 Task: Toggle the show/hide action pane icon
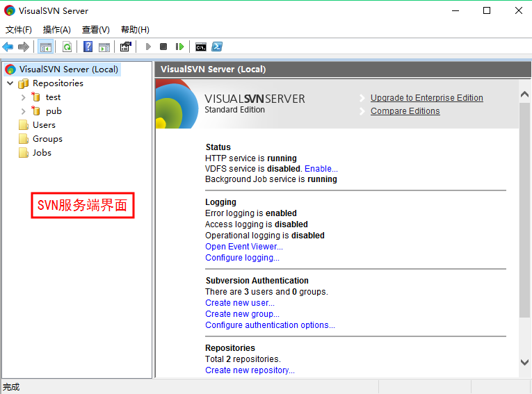[104, 47]
